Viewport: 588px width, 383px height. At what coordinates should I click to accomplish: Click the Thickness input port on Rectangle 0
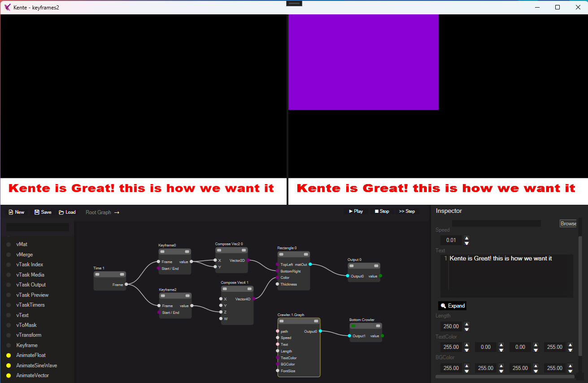point(277,284)
